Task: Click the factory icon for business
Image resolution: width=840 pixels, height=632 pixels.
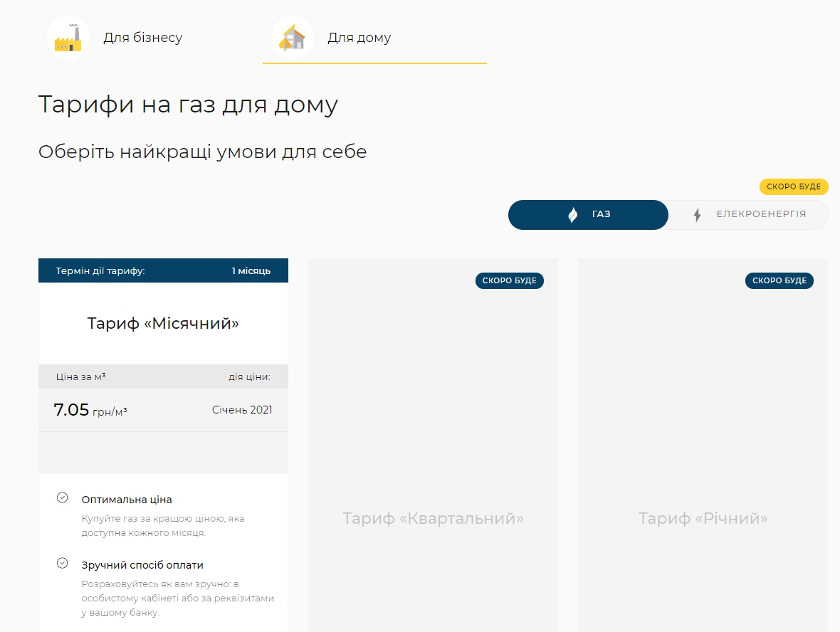Action: (x=68, y=38)
